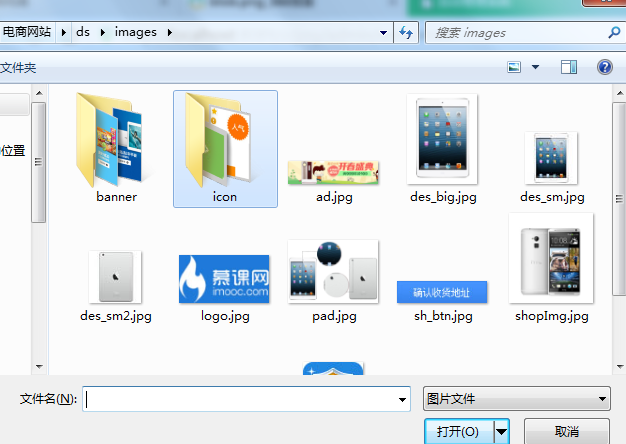Expand the file name history dropdown
Image resolution: width=626 pixels, height=444 pixels.
click(402, 399)
